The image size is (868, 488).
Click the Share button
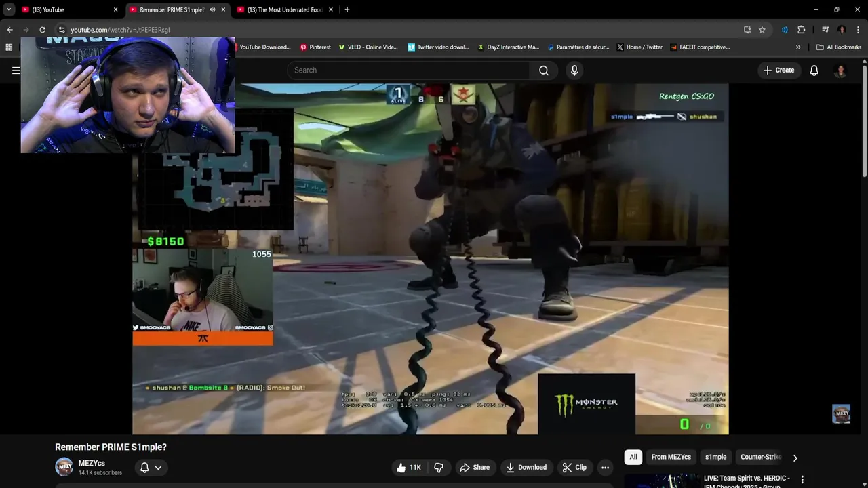(x=475, y=468)
